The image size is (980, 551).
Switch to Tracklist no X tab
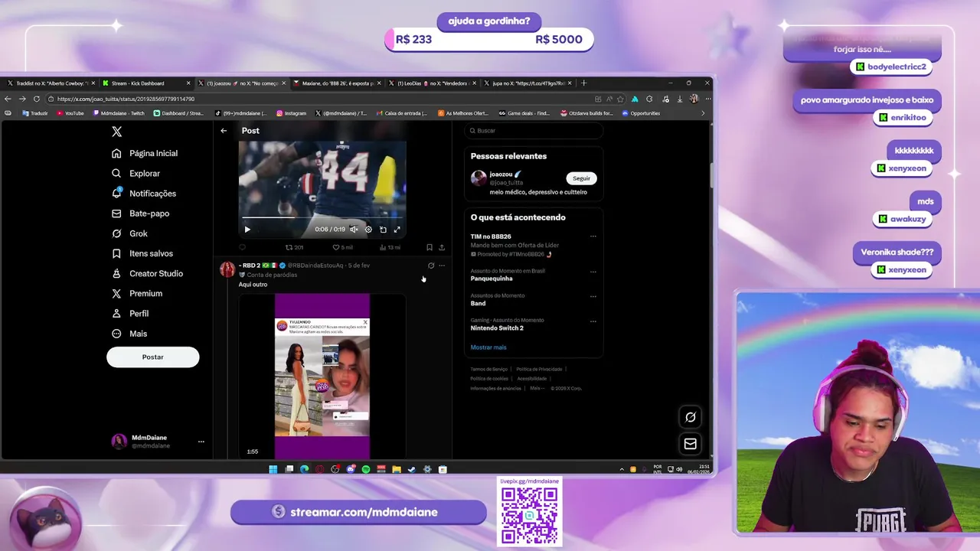51,83
